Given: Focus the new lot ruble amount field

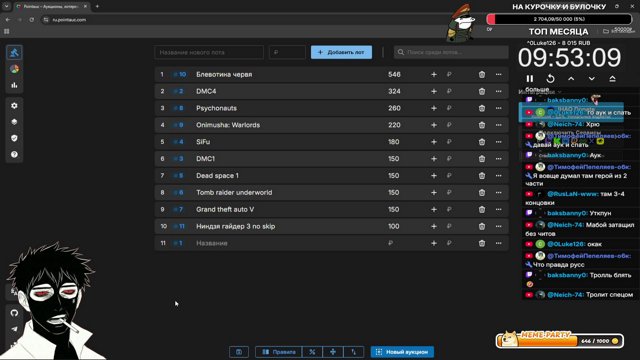Looking at the screenshot, I should (x=287, y=52).
